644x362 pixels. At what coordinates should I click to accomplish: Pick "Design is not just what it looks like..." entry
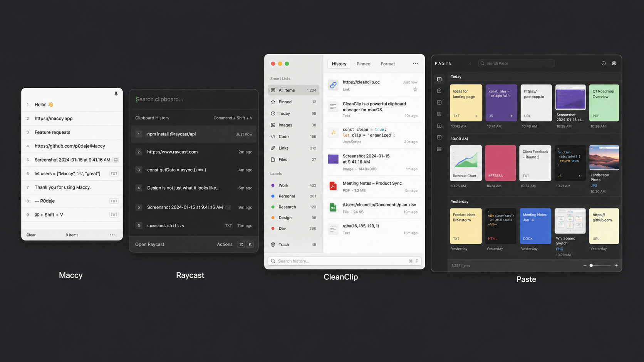click(194, 188)
